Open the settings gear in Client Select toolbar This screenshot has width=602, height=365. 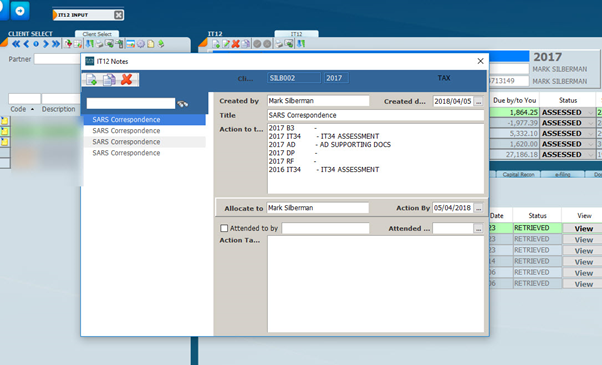141,44
